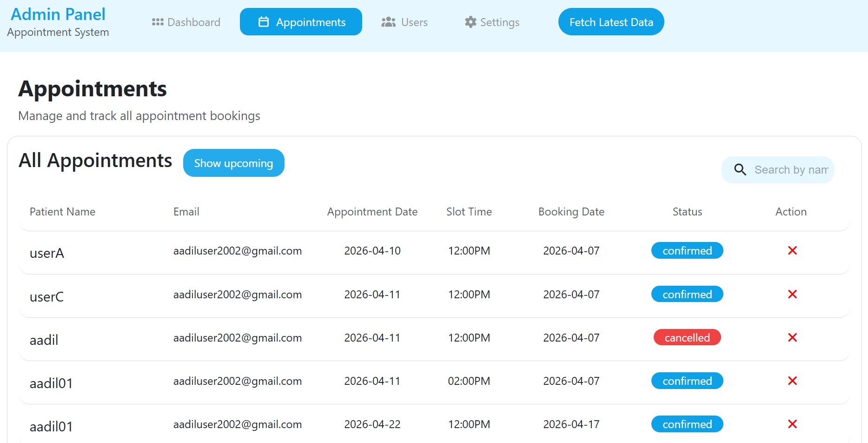Click the red X for the 2026-04-22 appointment
Image resolution: width=868 pixels, height=443 pixels.
(x=792, y=424)
